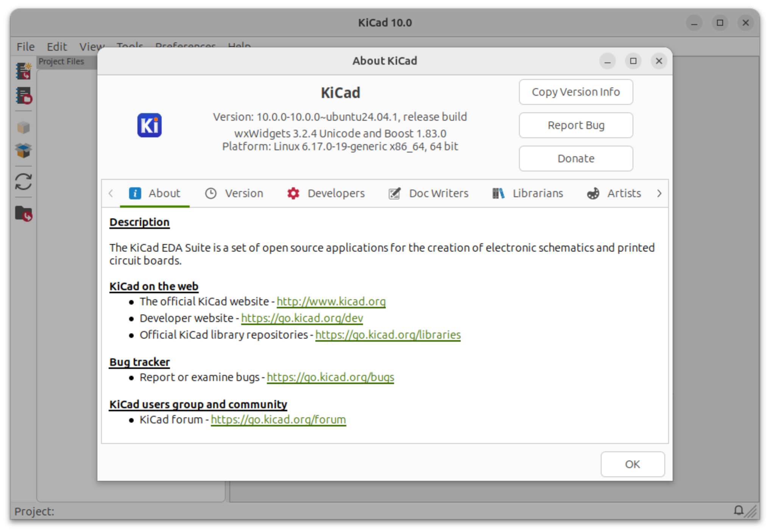The image size is (770, 532).
Task: Click the notification bell in status bar
Action: [738, 510]
